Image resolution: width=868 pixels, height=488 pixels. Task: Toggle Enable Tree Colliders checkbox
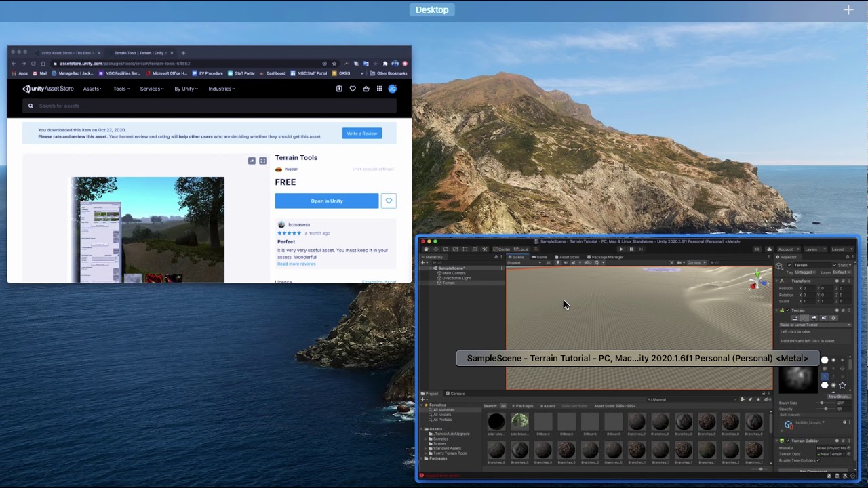818,460
